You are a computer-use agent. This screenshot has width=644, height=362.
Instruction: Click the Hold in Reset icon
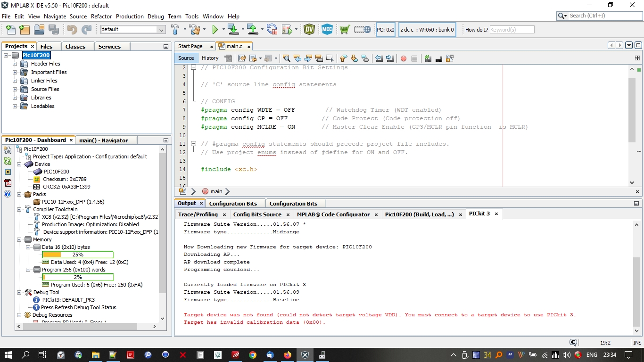coord(272,30)
